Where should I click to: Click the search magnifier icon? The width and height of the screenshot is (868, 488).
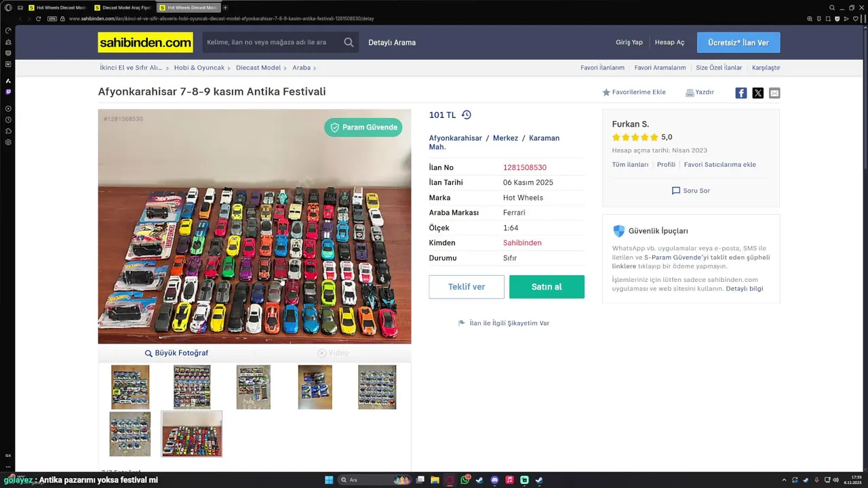[x=349, y=42]
